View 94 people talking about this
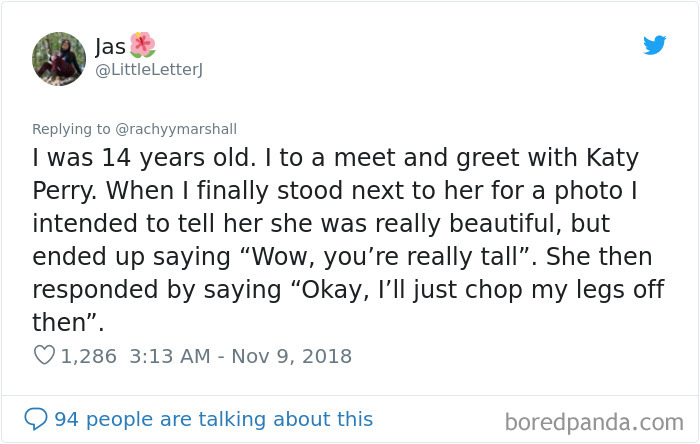This screenshot has width=700, height=444. pos(213,419)
